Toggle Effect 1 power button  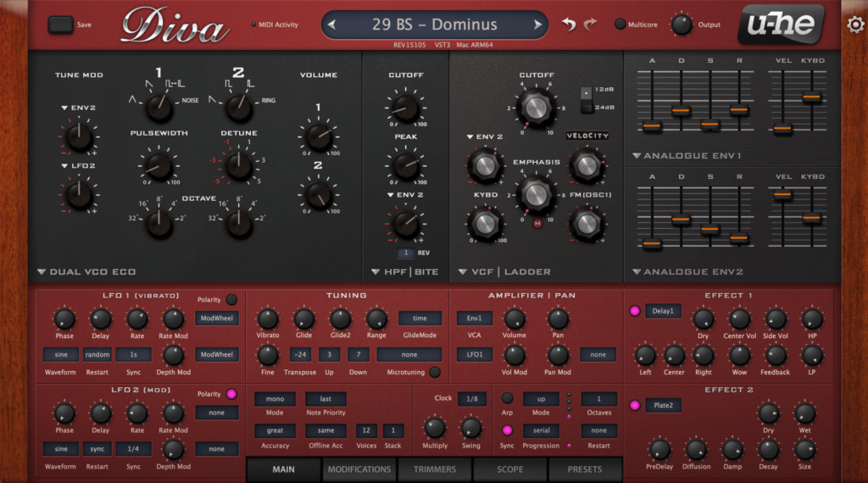(x=635, y=311)
